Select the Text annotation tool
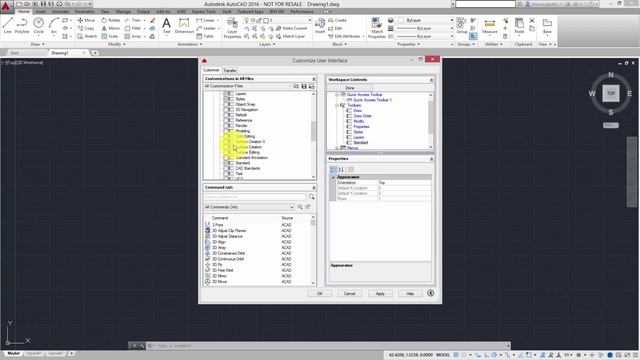Screen dimensions: 640x360 [167, 26]
